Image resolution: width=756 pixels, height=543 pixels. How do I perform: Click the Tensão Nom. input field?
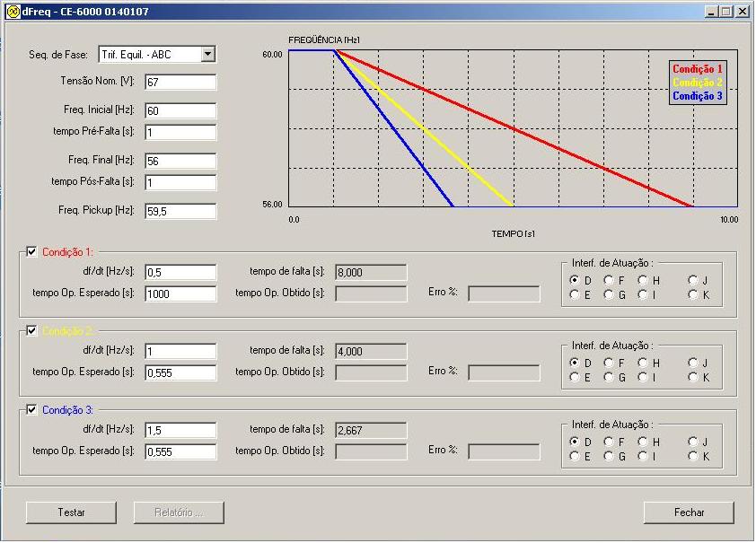[180, 83]
